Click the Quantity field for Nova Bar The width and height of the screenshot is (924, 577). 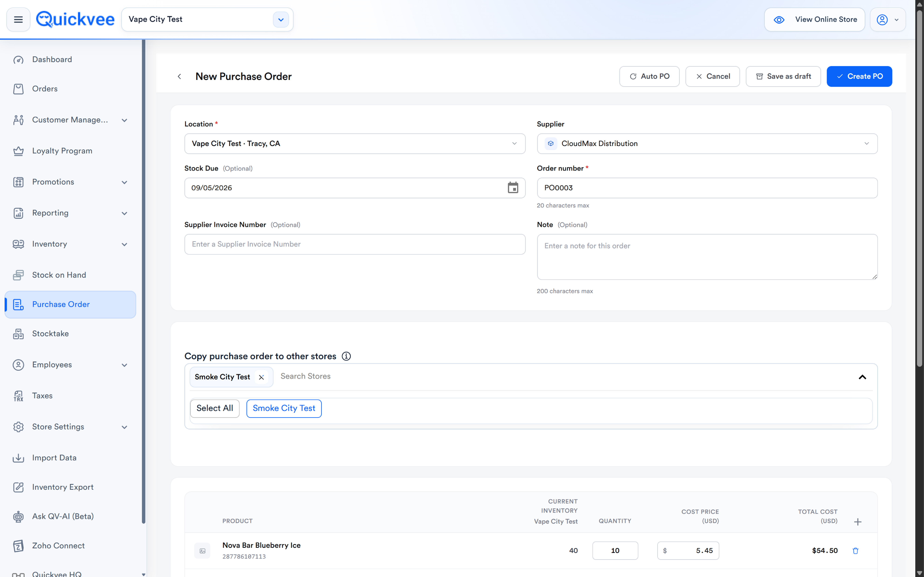615,551
